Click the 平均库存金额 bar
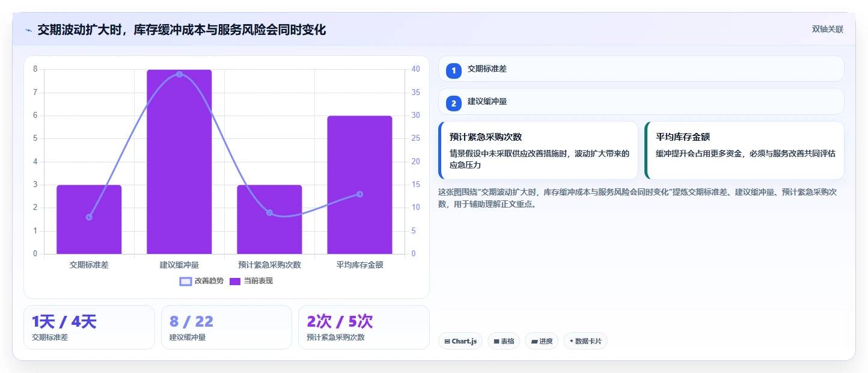This screenshot has height=373, width=868. [x=359, y=185]
